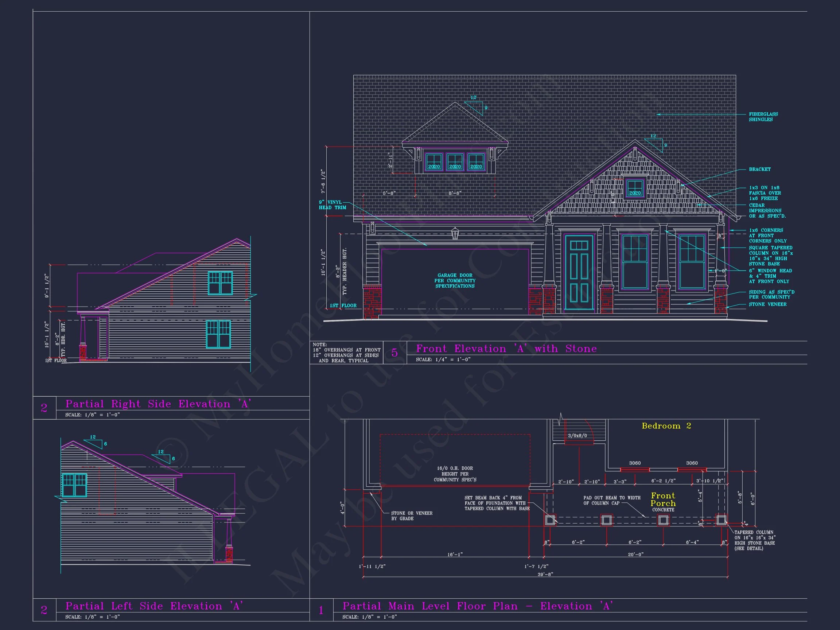Click the 39'-8" overall dimension text

click(x=545, y=575)
